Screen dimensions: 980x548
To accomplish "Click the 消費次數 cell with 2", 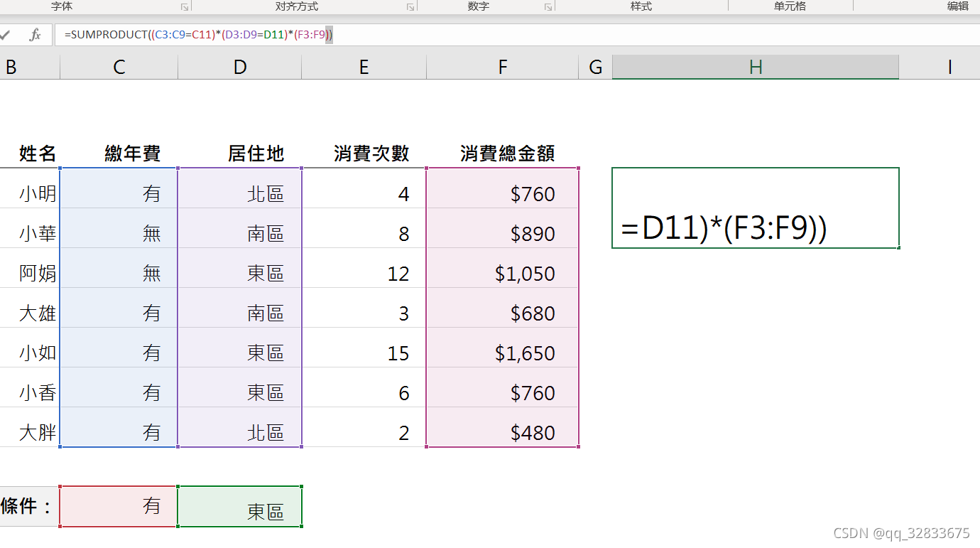I will (x=364, y=427).
